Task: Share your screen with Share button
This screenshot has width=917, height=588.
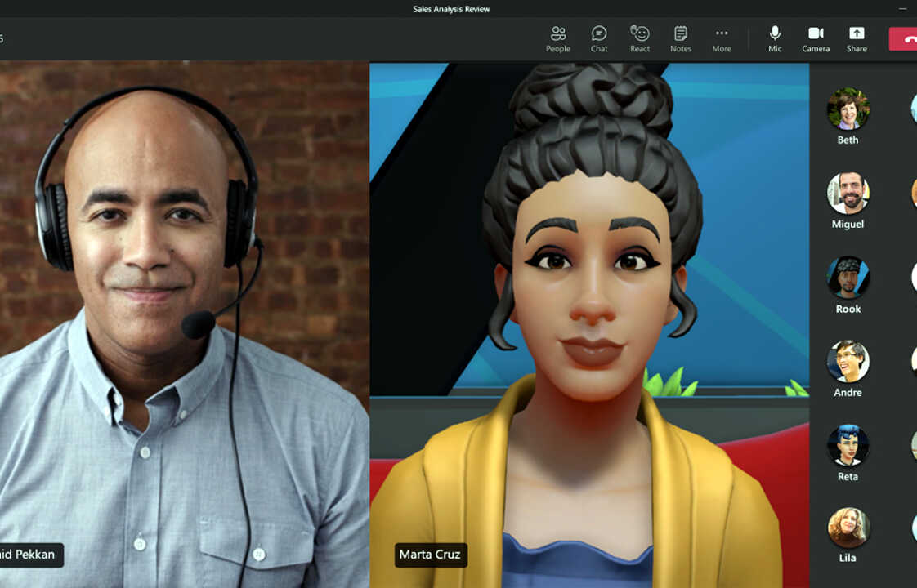Action: click(x=857, y=39)
